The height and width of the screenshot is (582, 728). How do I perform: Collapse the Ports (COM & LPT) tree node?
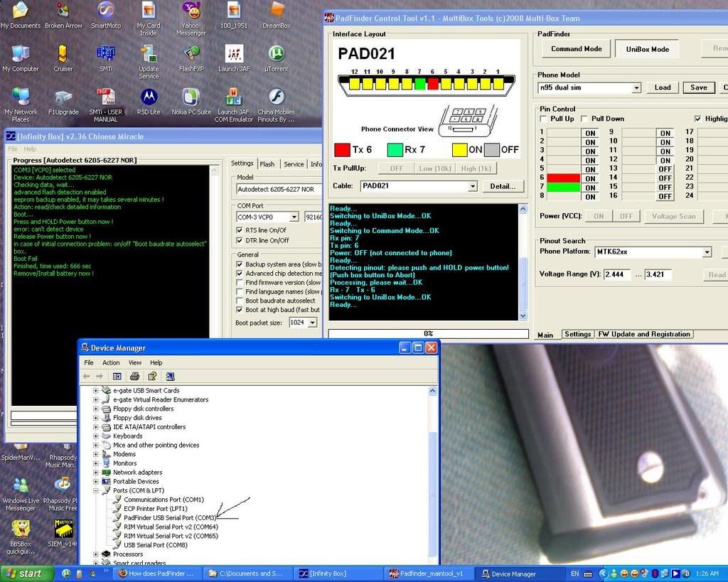pyautogui.click(x=96, y=490)
